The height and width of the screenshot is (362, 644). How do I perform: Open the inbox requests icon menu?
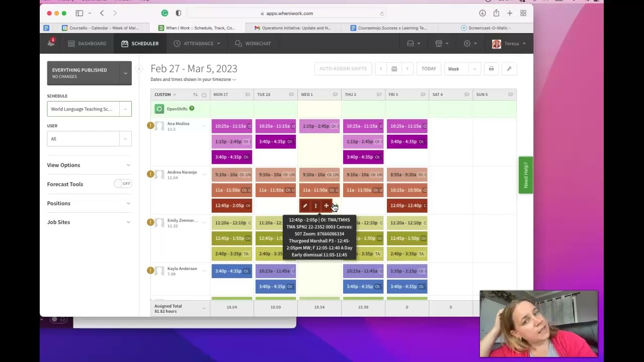coord(414,43)
